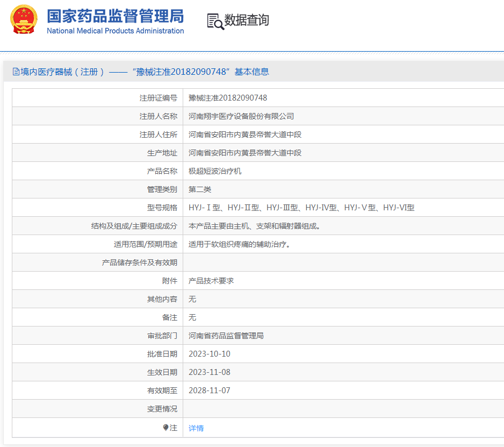Click the HYJ model specifications value
Image resolution: width=504 pixels, height=447 pixels.
[x=301, y=208]
